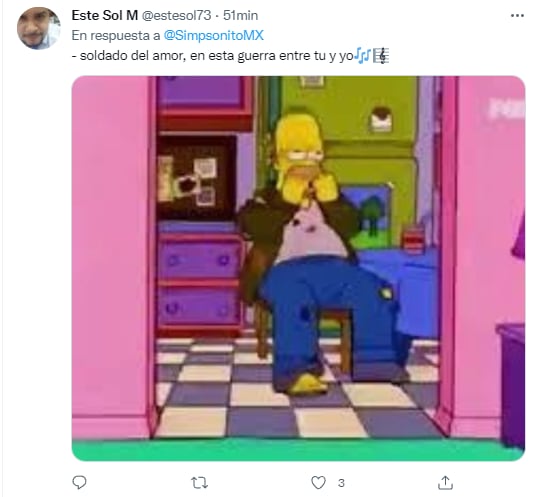Click the musical notes emoji in tweet
Viewport: 536px width, 497px height.
362,55
